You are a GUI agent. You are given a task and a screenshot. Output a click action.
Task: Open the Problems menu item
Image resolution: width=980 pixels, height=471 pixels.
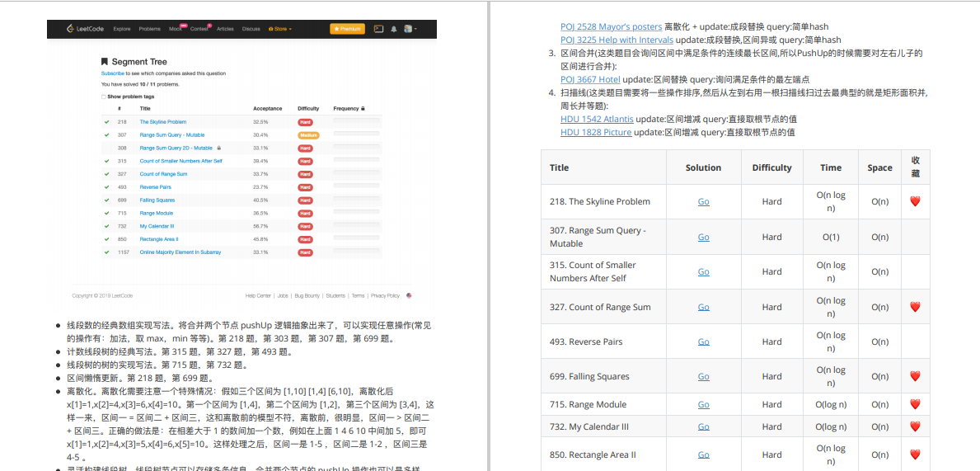(x=149, y=29)
